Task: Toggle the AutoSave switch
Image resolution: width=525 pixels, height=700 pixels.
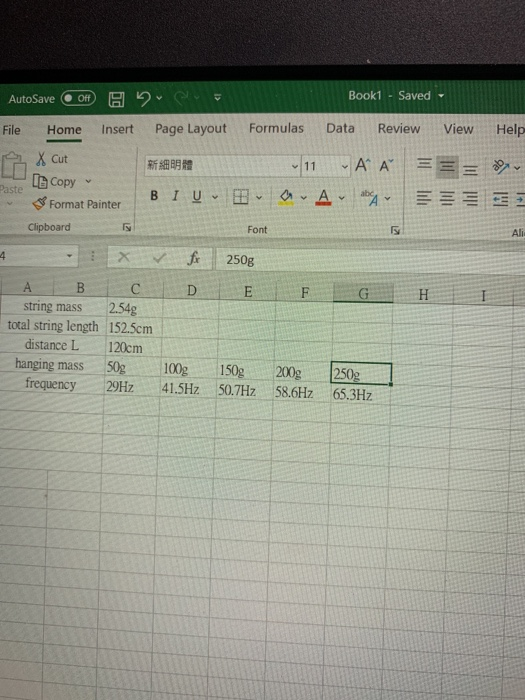Action: 78,98
